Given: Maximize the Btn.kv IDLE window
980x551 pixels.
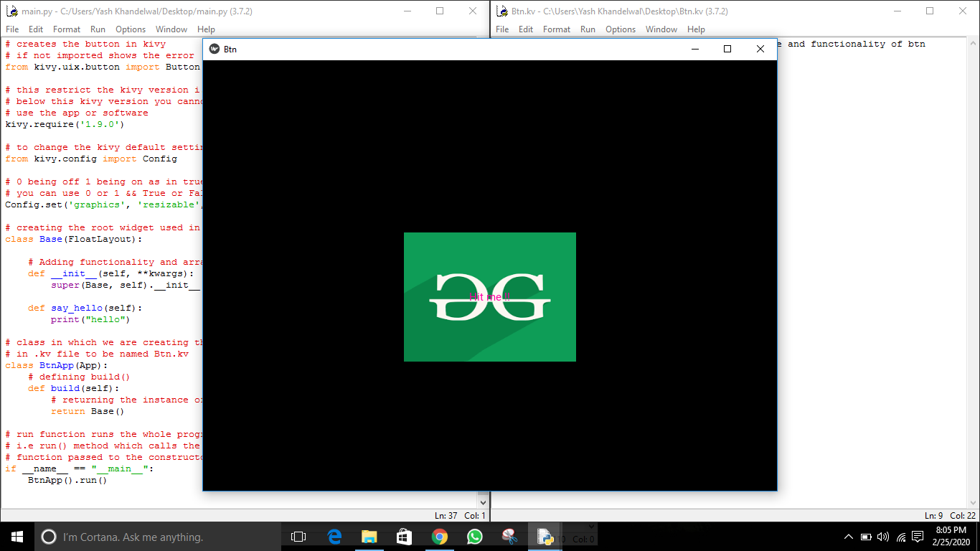Looking at the screenshot, I should 930,11.
